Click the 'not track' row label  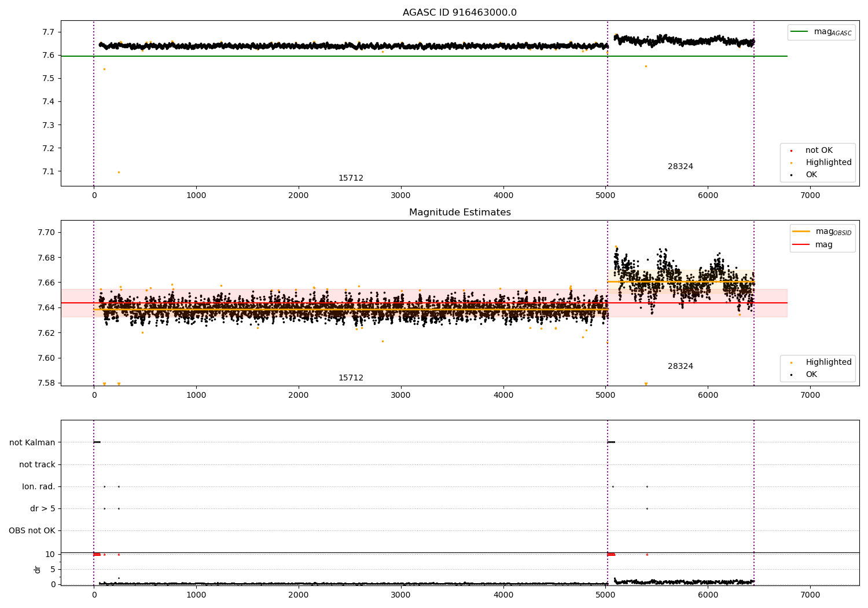click(37, 465)
